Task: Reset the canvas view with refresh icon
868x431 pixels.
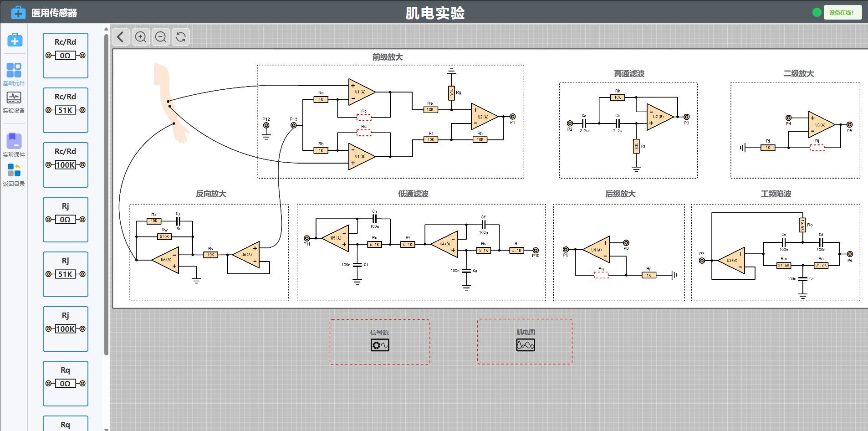Action: [181, 37]
